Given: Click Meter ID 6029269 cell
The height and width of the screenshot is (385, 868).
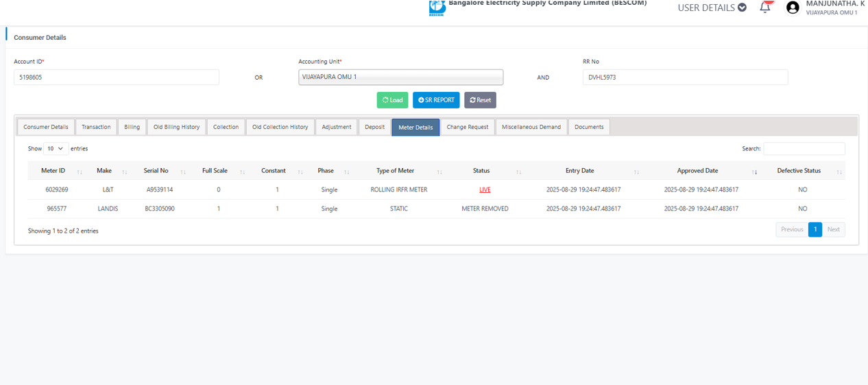Looking at the screenshot, I should [x=57, y=189].
